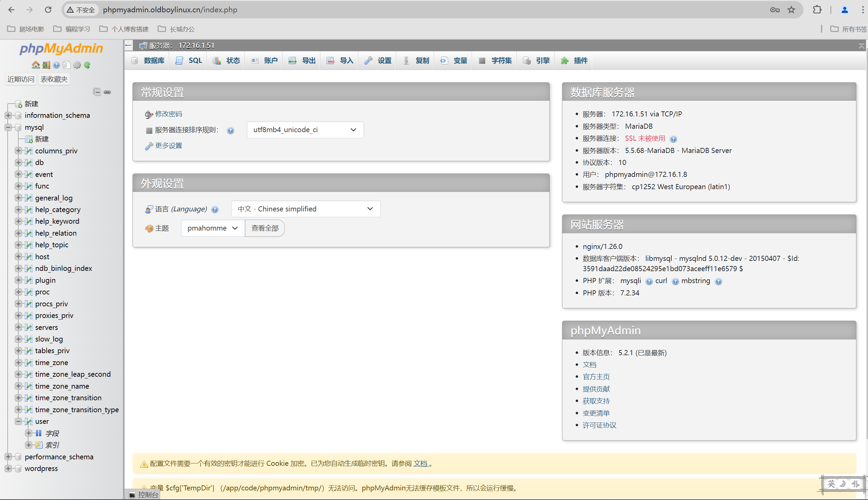The width and height of the screenshot is (868, 500).
Task: Expand information_schema database node
Action: (8, 115)
